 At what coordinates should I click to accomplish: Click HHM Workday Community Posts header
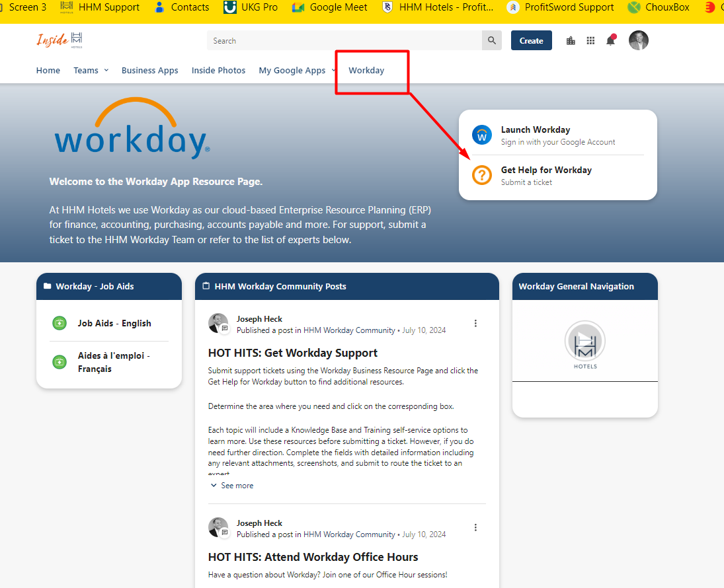[x=280, y=286]
